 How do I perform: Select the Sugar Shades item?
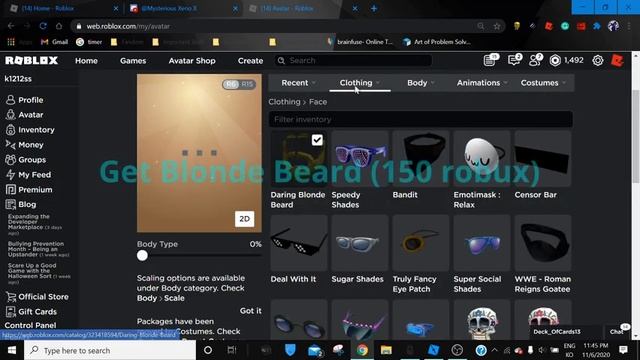(360, 243)
